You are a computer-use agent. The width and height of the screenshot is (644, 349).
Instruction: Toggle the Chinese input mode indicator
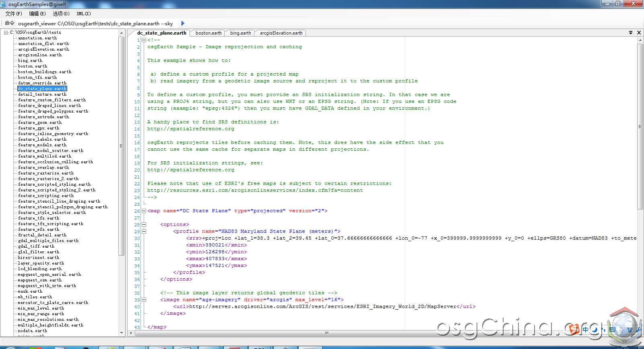(x=586, y=329)
